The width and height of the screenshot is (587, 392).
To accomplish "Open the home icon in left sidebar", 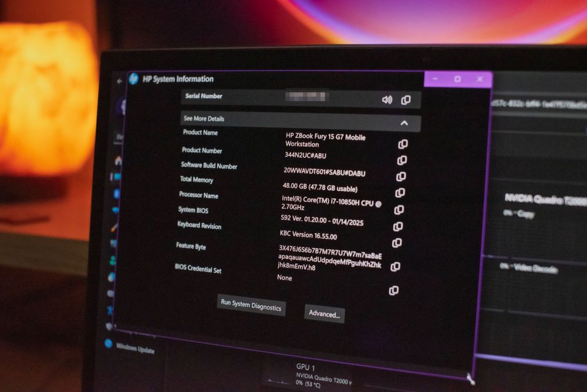I will point(119,160).
